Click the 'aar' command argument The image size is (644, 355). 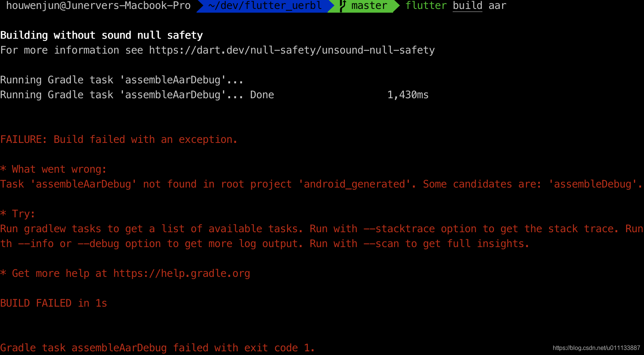click(x=497, y=6)
